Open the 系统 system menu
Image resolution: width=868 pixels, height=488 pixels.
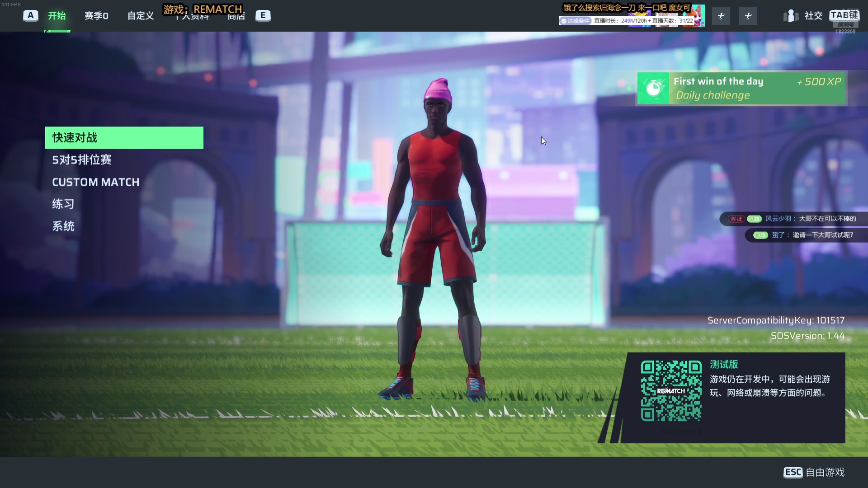tap(63, 226)
